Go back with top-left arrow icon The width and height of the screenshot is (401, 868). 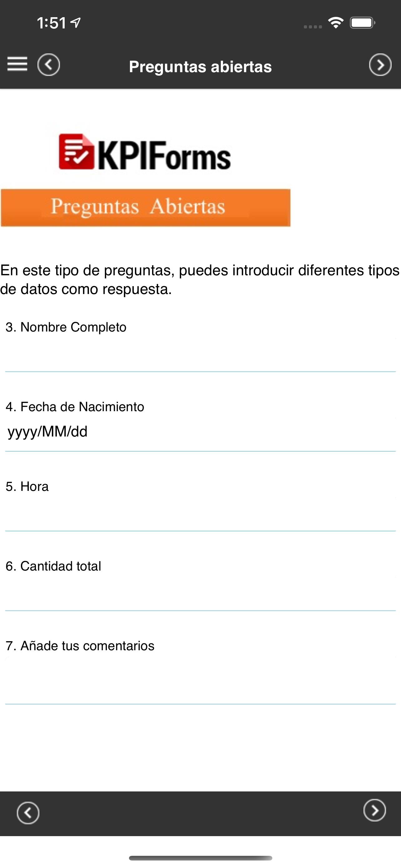[x=48, y=64]
